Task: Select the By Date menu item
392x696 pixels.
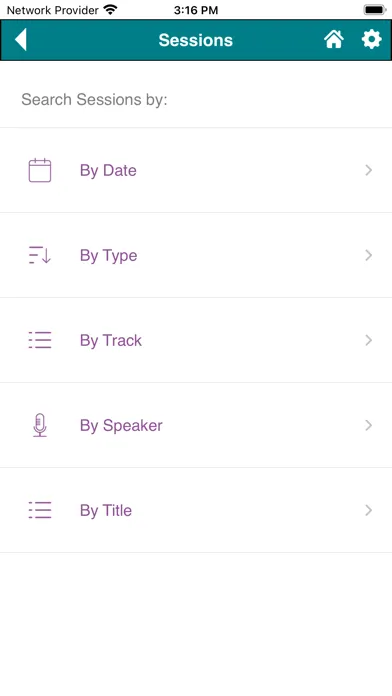Action: pyautogui.click(x=196, y=170)
